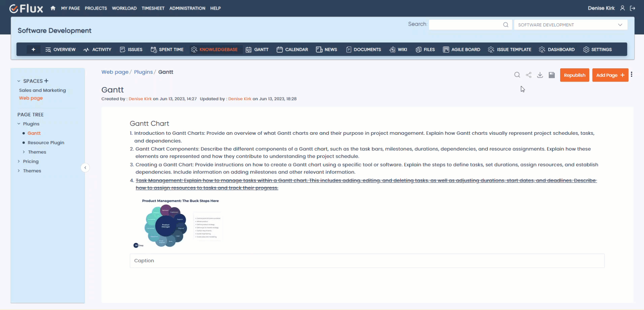Expand the Pricing tree node
Image resolution: width=644 pixels, height=310 pixels.
[19, 161]
